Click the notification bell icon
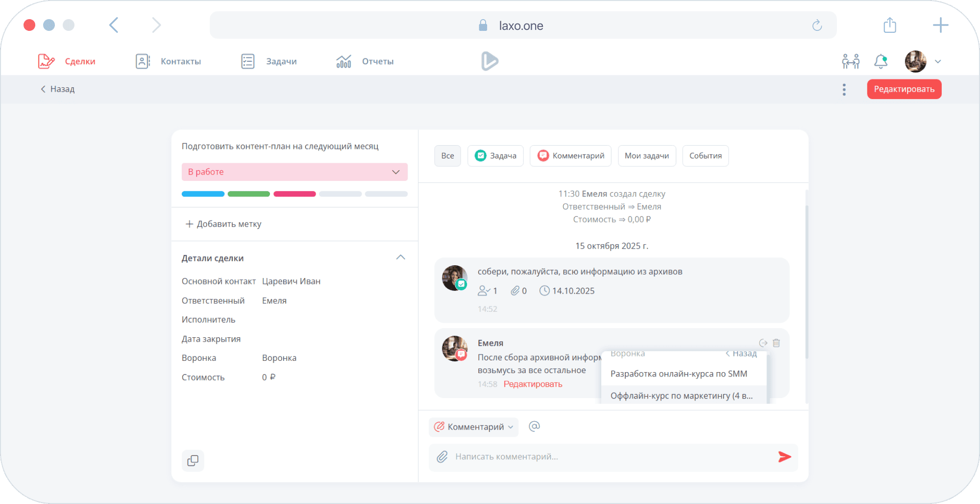This screenshot has width=980, height=504. point(881,61)
